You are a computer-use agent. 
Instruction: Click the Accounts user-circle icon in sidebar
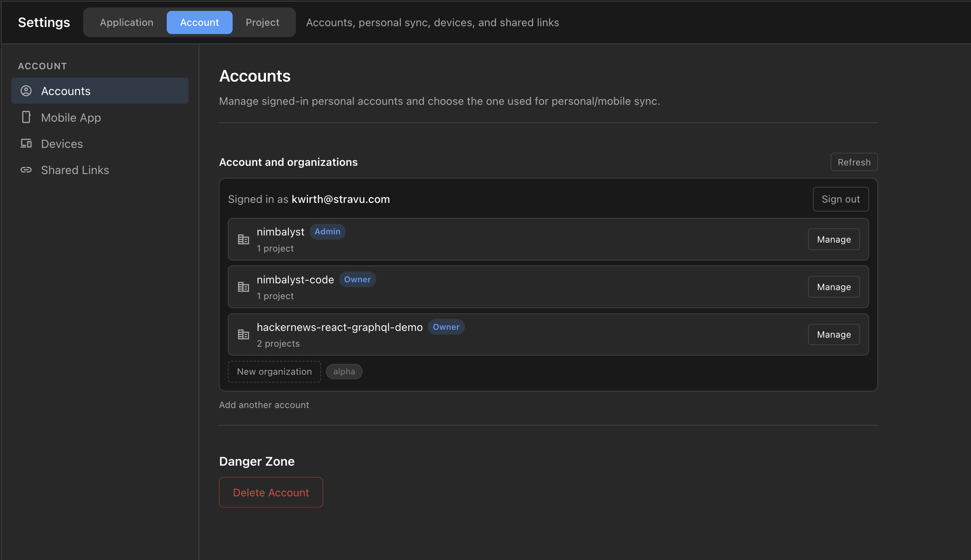click(x=26, y=91)
